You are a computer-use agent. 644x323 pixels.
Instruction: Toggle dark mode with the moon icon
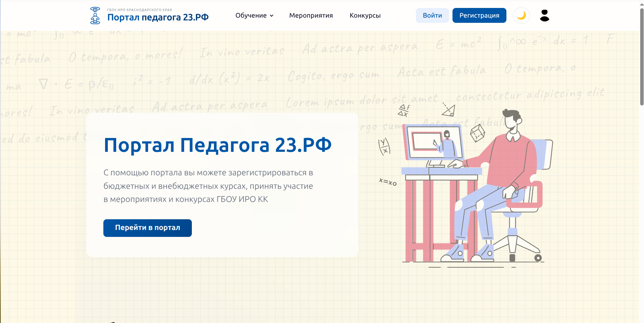click(x=521, y=16)
